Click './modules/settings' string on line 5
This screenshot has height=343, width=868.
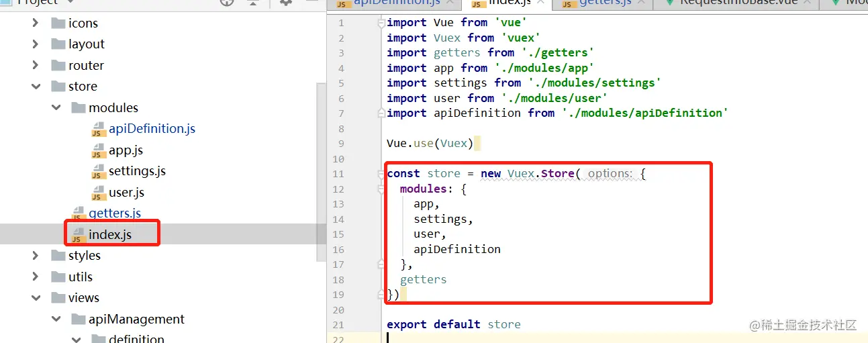[595, 83]
